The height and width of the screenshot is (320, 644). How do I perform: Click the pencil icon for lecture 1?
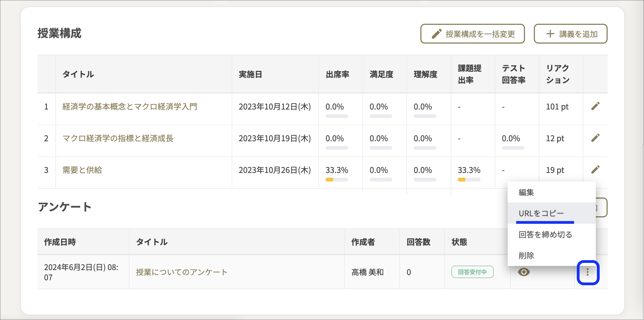click(595, 106)
